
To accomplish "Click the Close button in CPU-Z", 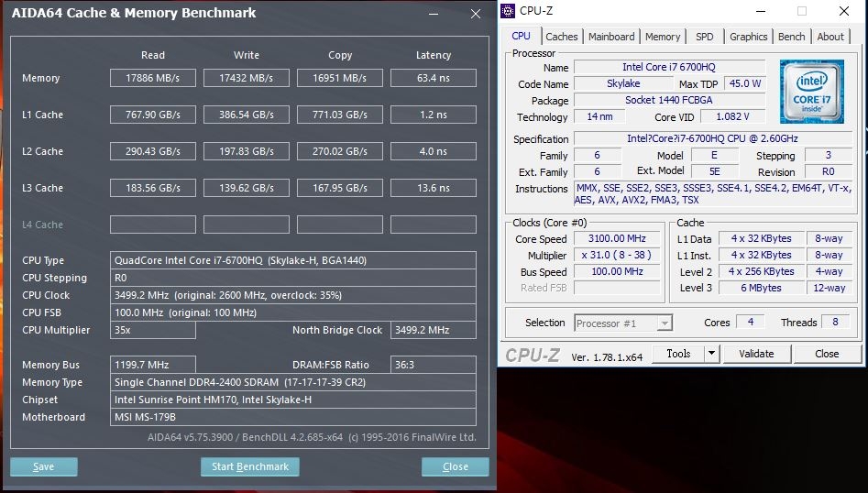I will click(x=827, y=354).
